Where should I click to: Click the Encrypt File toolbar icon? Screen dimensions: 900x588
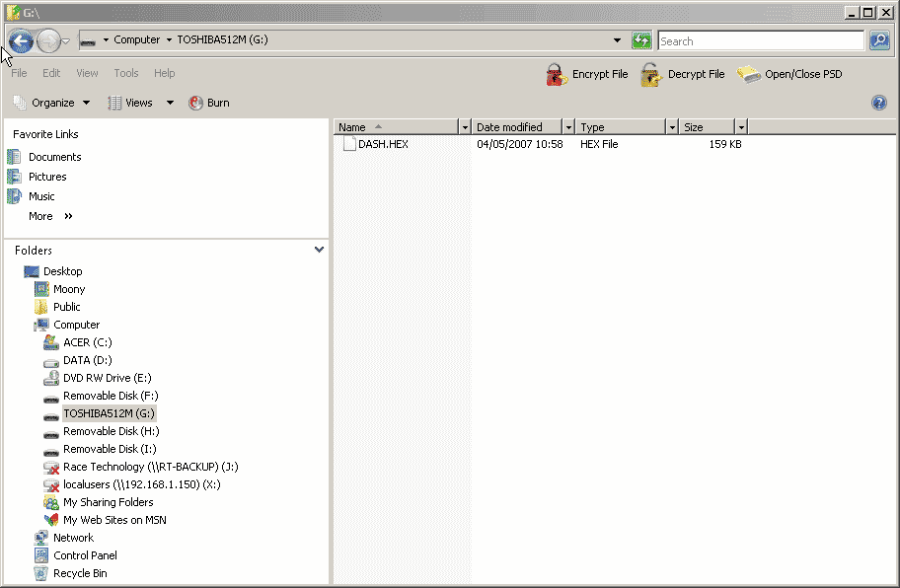click(x=557, y=75)
